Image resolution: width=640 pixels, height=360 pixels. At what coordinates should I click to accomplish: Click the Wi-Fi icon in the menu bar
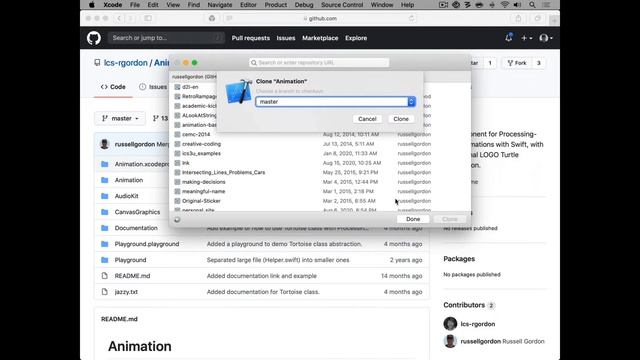pos(505,5)
